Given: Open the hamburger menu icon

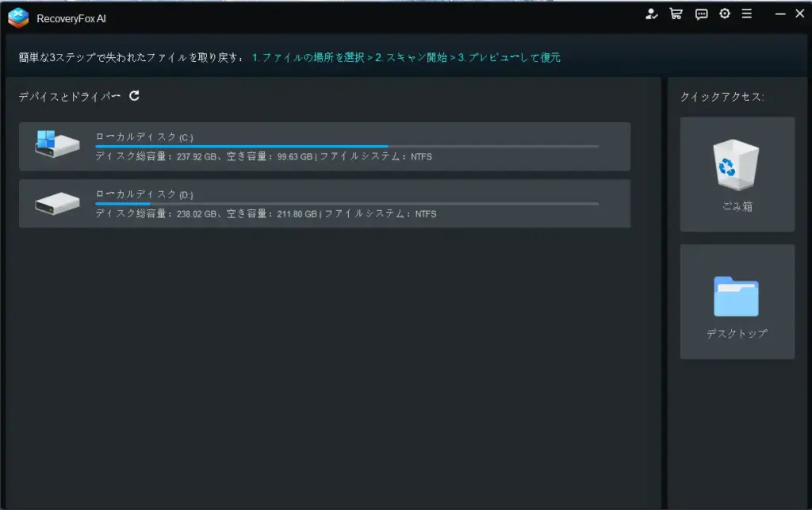Looking at the screenshot, I should click(x=747, y=13).
